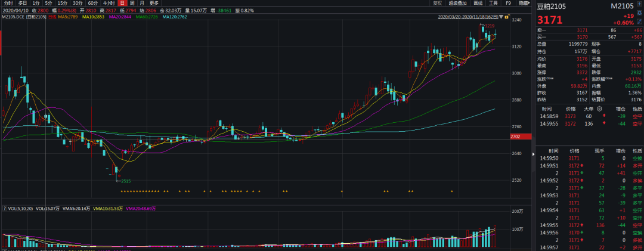Viewport: 644px width, 251px height.
Task: Switch to 多日 multi-day view
Action: tap(22, 3)
